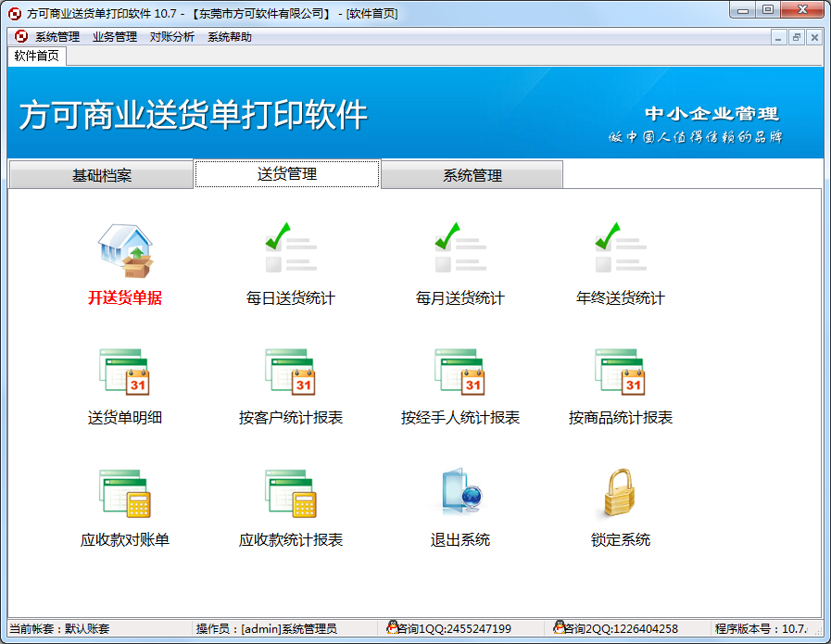Open 按商品统计报表 report icon
Viewport: 831px width, 644px height.
coord(620,373)
